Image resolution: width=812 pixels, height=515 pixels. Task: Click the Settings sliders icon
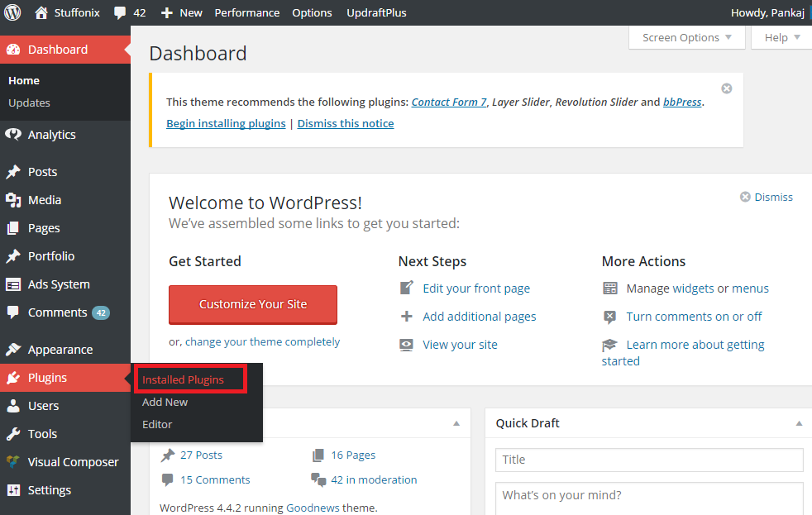(13, 490)
